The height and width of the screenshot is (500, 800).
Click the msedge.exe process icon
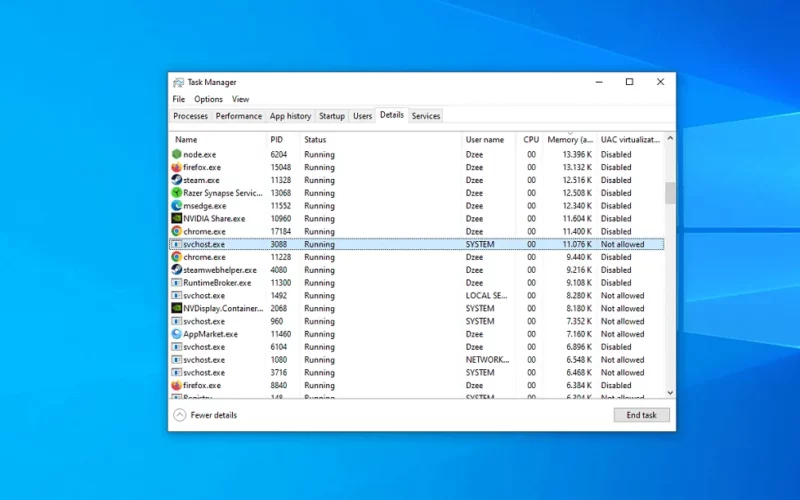(x=177, y=206)
